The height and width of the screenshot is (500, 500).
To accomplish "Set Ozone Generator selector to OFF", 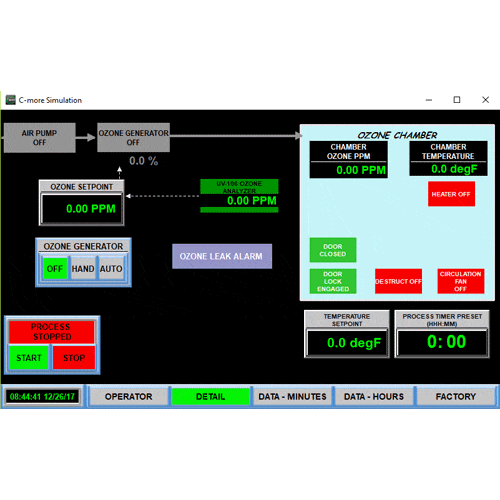I will [x=55, y=268].
